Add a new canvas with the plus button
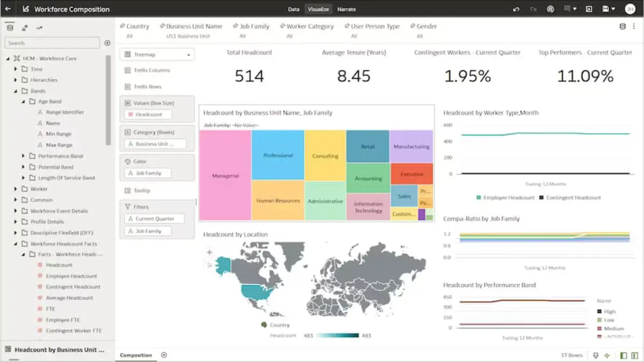Viewport: 644px width, 362px height. [164, 355]
